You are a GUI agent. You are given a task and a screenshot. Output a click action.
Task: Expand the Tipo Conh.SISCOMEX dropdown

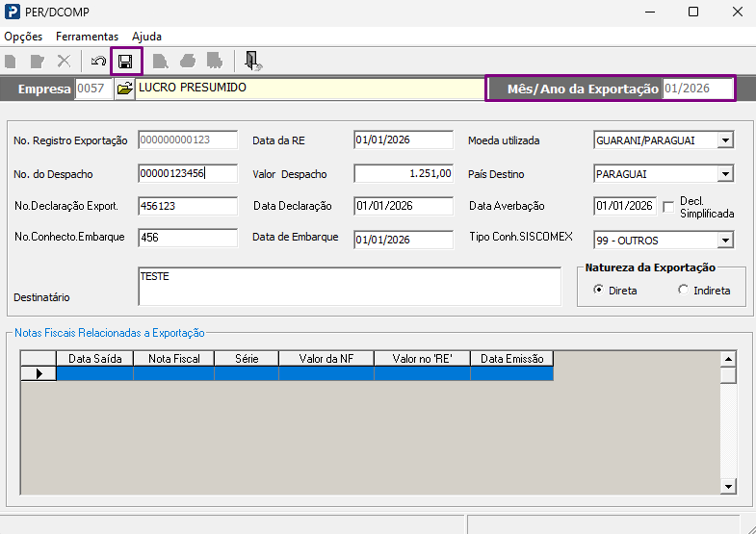pyautogui.click(x=724, y=240)
